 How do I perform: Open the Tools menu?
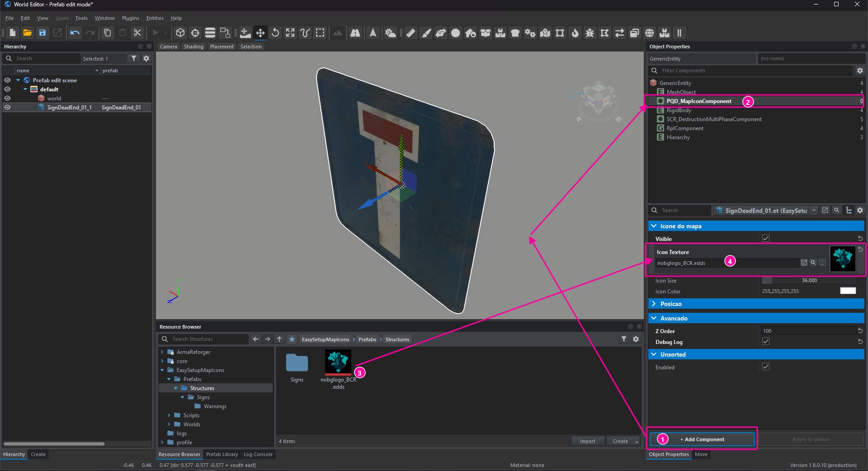coord(81,18)
